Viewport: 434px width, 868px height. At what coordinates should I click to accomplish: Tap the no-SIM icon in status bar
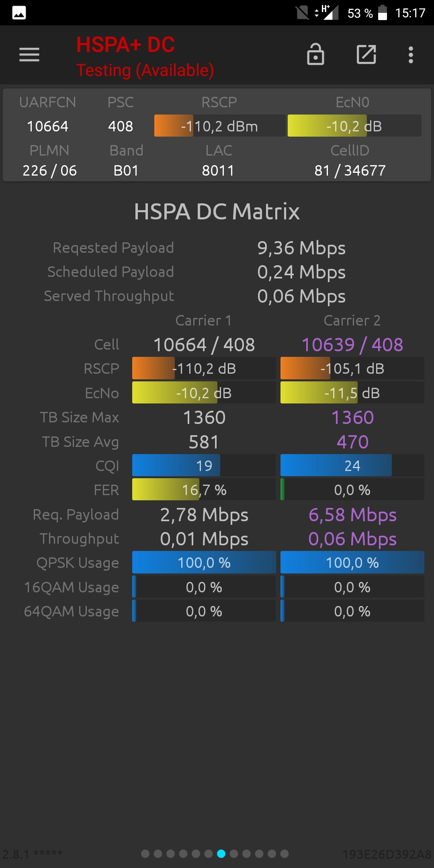[x=302, y=13]
